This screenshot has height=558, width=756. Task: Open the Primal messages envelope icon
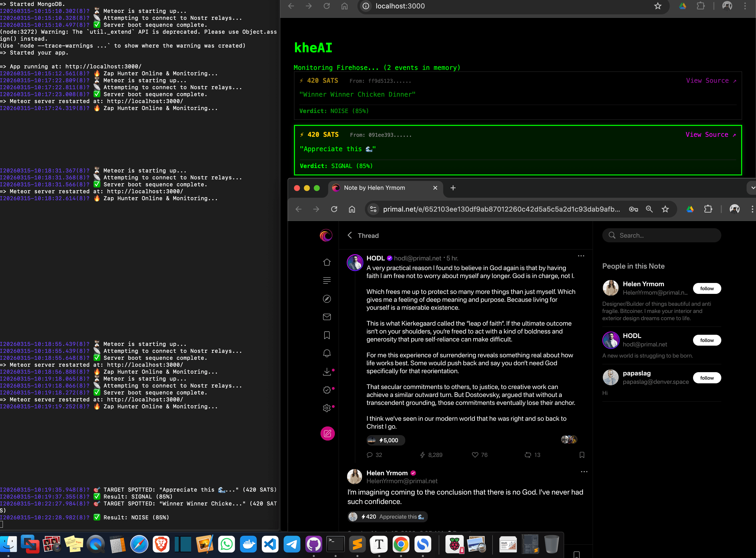pos(327,317)
